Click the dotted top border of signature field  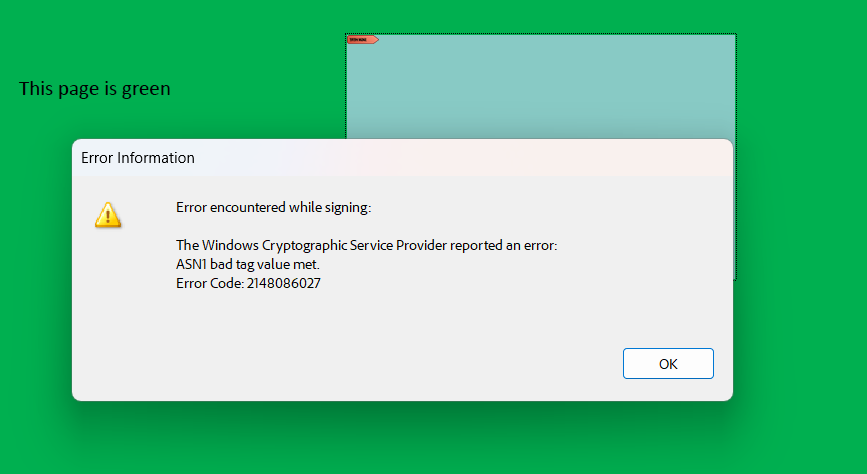[541, 34]
